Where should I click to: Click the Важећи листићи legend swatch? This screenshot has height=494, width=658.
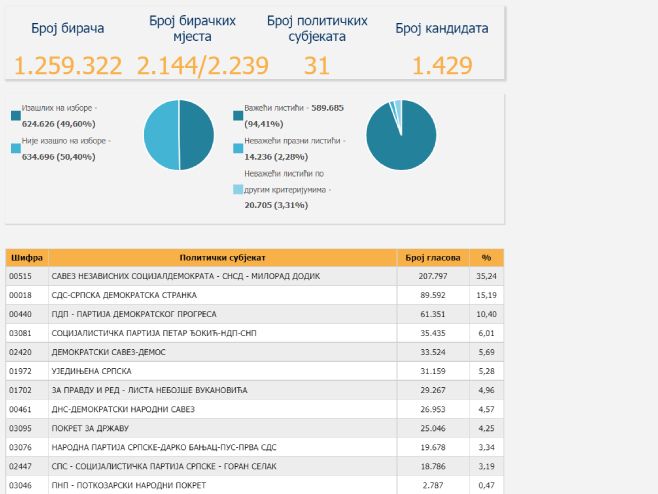pos(237,116)
